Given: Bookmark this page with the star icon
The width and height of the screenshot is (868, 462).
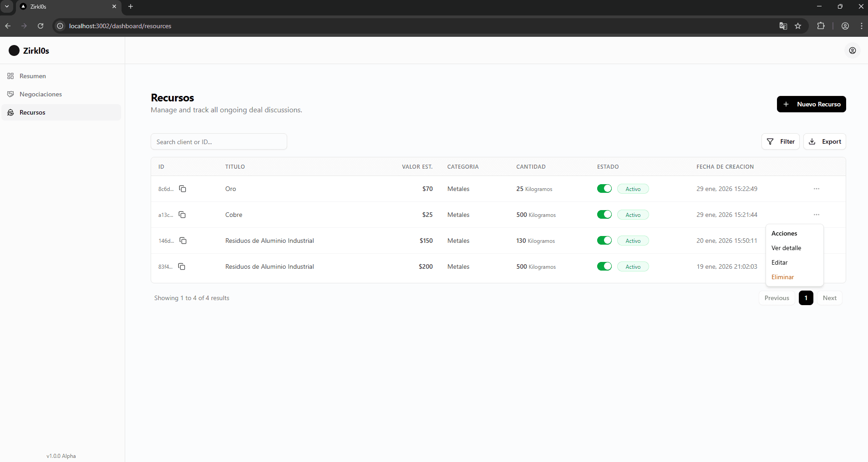Looking at the screenshot, I should tap(798, 26).
